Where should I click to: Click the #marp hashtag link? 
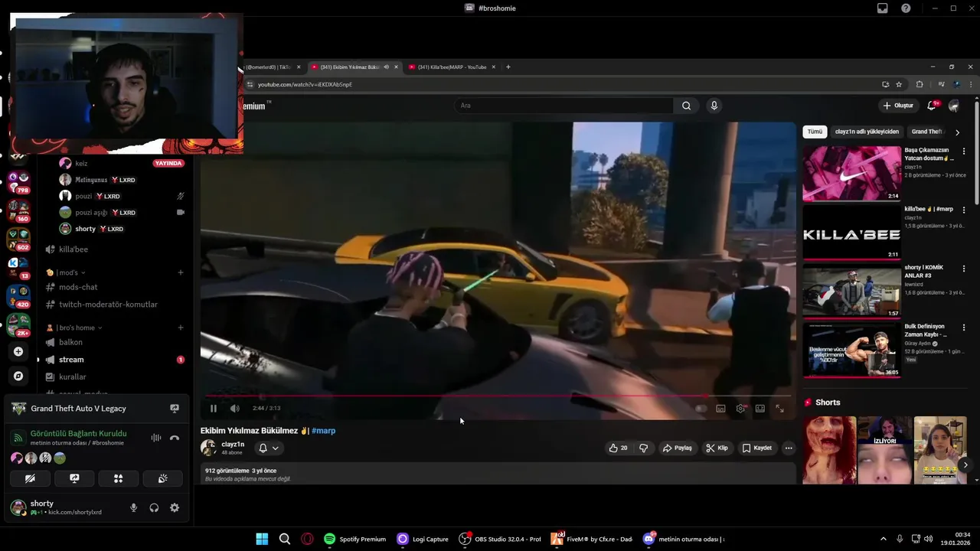click(x=323, y=431)
